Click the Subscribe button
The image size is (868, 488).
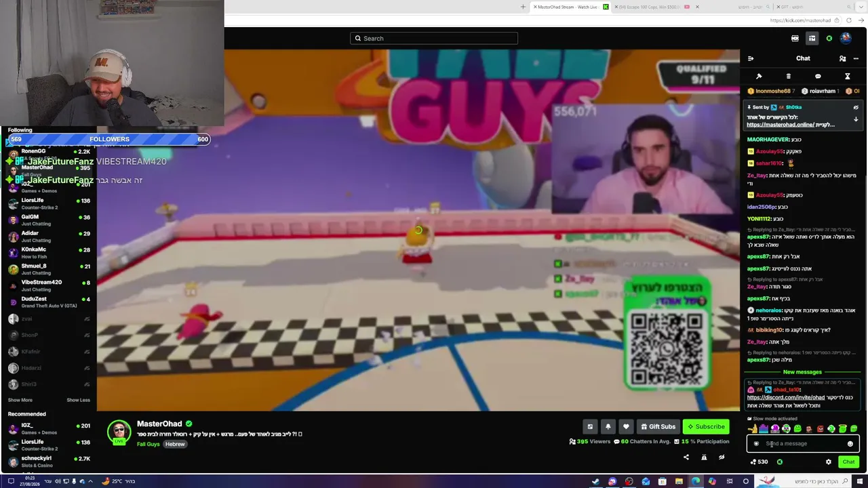pos(706,427)
